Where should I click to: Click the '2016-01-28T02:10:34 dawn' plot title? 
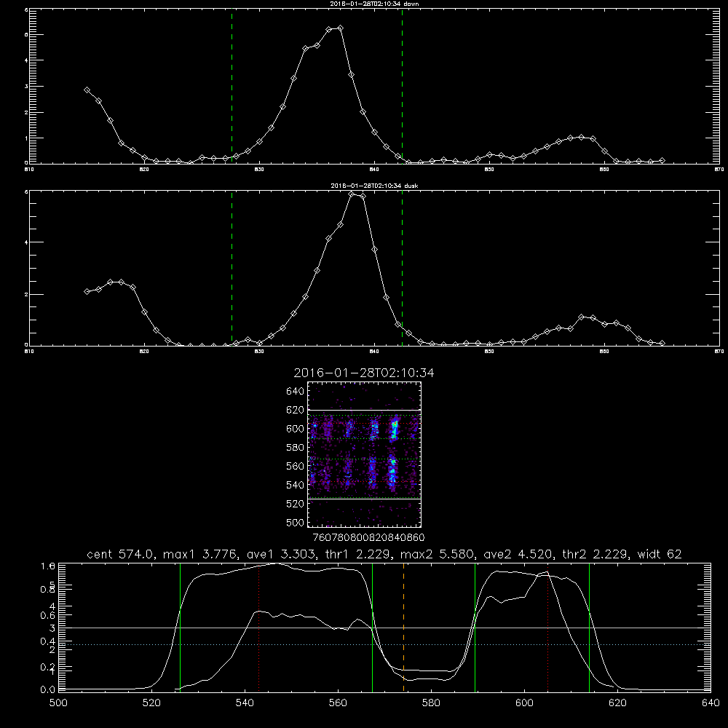pyautogui.click(x=374, y=4)
